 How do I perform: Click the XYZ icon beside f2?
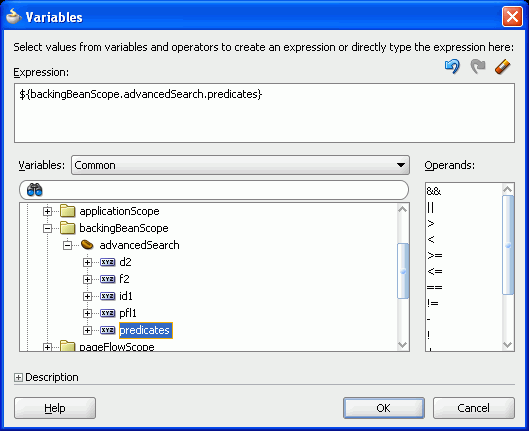pos(108,279)
